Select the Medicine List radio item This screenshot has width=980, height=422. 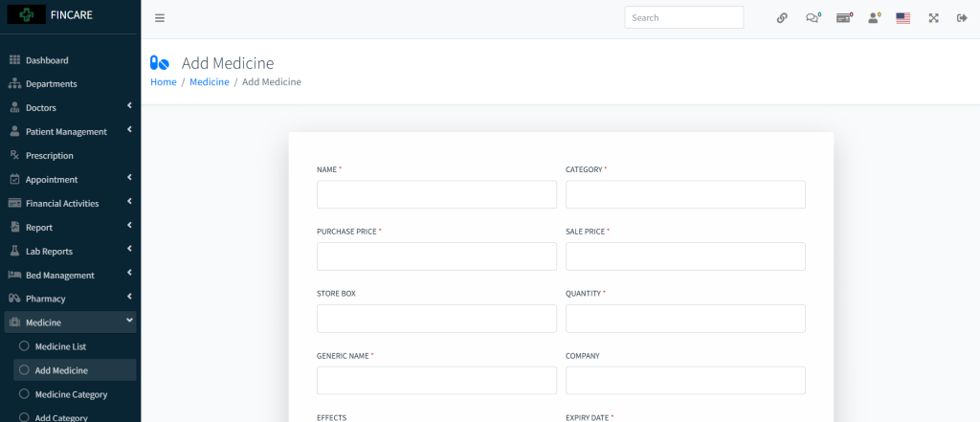pyautogui.click(x=60, y=346)
